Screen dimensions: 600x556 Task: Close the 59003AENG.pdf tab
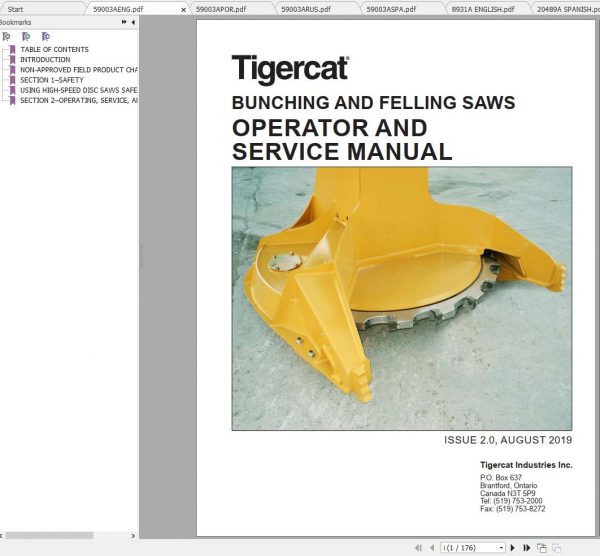pos(183,10)
